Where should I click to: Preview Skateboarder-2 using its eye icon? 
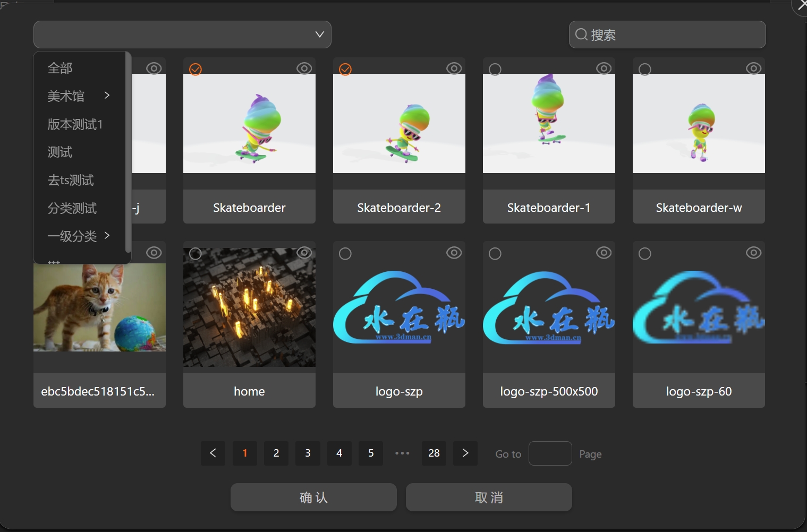454,68
